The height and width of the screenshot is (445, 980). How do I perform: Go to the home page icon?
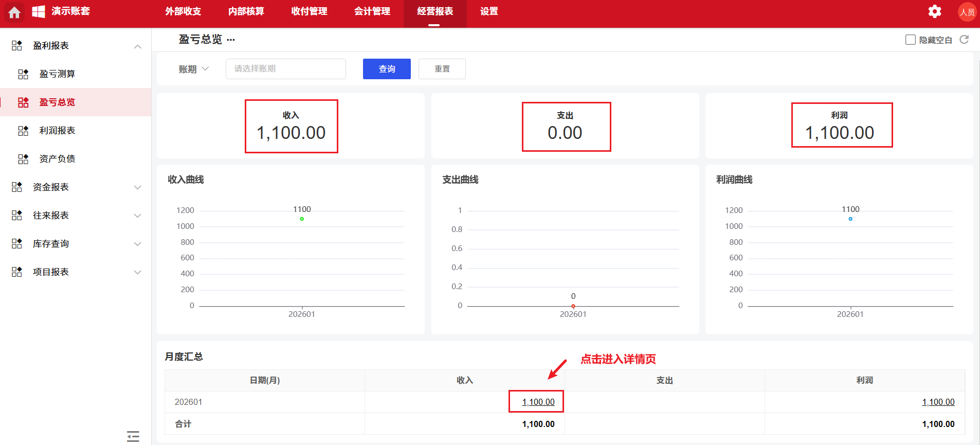click(x=14, y=12)
